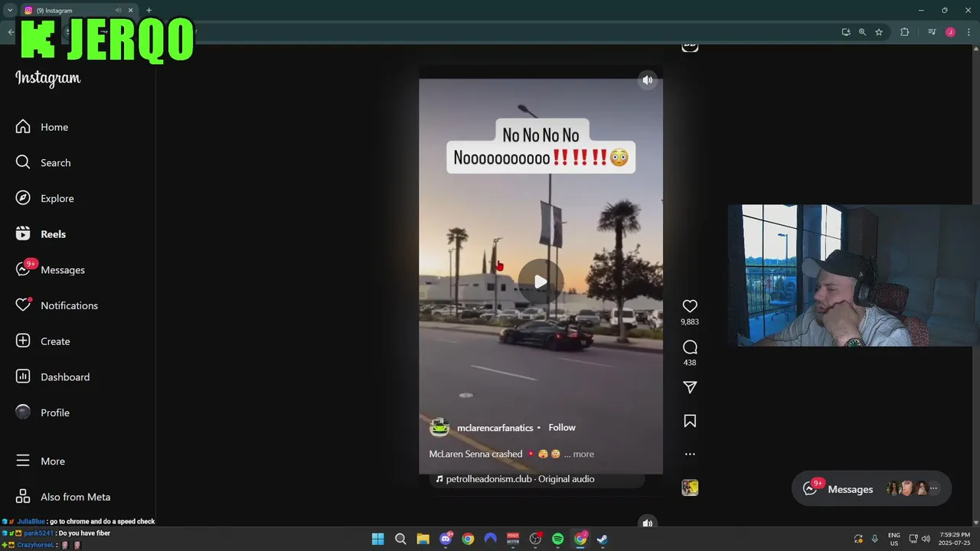Toggle sound on the next reel below

(648, 523)
